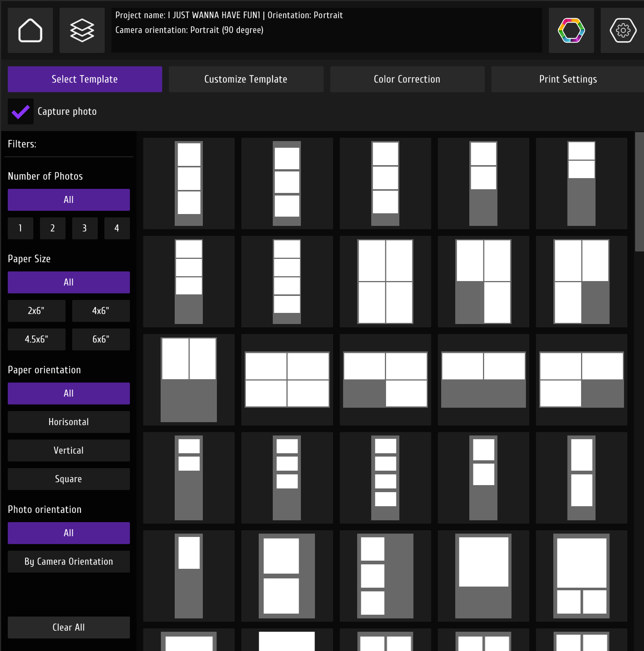Filter by 4x6" paper size
644x651 pixels.
click(x=101, y=311)
